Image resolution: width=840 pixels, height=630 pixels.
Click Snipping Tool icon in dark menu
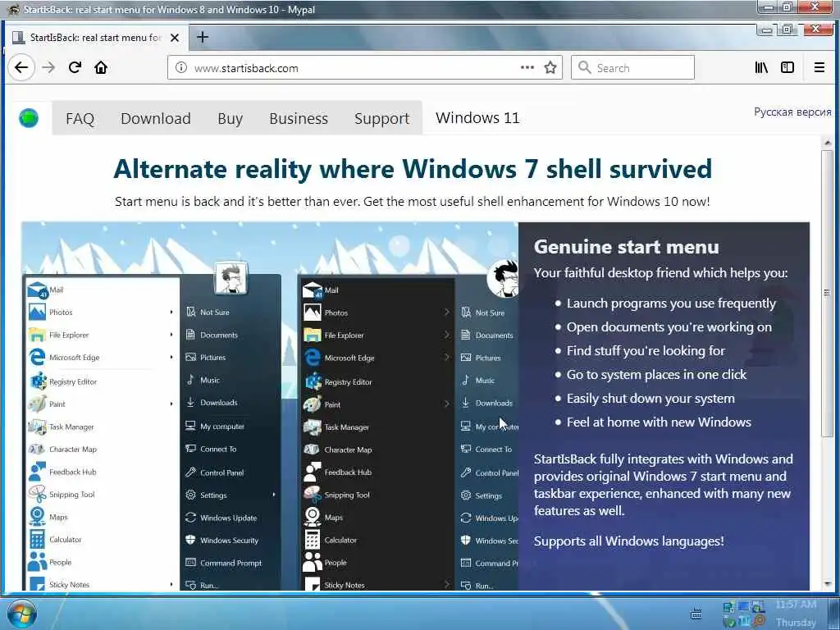click(313, 495)
